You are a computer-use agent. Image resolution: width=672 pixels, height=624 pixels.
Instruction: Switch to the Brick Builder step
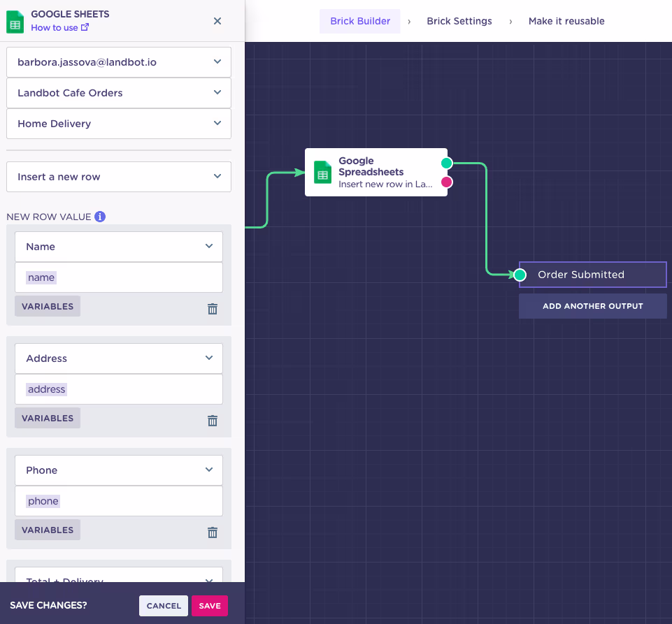[x=360, y=21]
